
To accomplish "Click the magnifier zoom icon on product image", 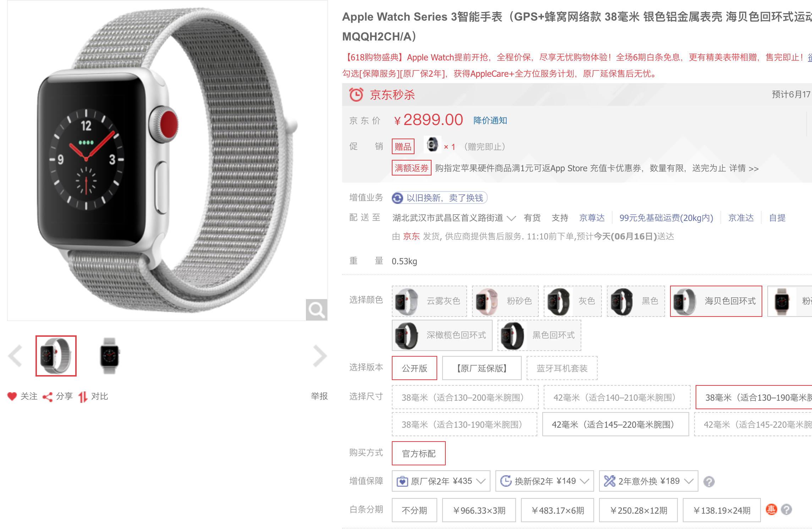I will (316, 309).
